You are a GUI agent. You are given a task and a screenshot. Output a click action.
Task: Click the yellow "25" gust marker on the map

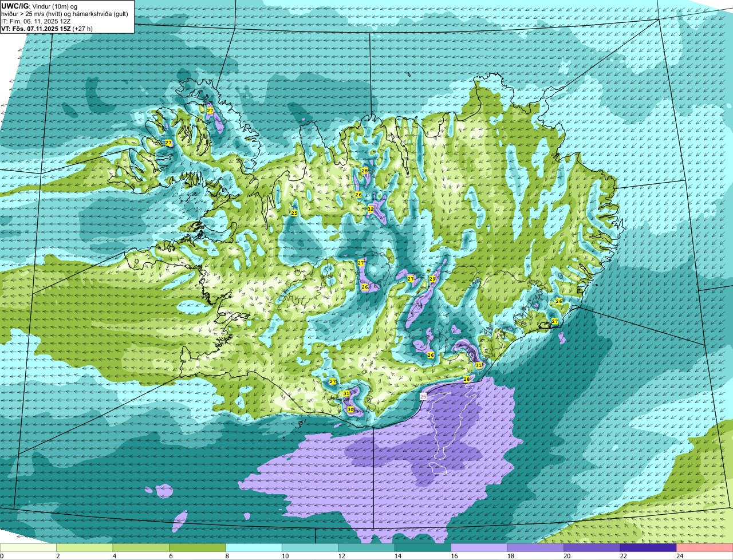pos(294,213)
